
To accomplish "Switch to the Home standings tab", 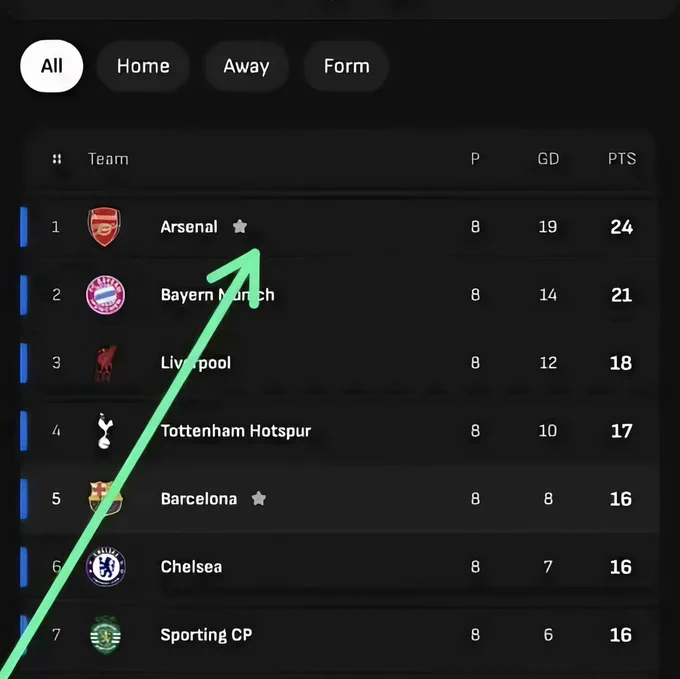I will pyautogui.click(x=143, y=66).
